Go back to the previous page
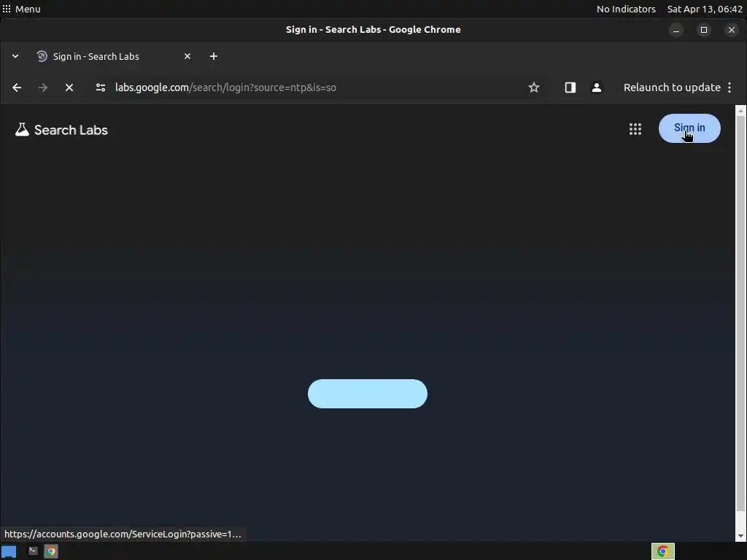Screen dimensions: 747x560 [x=17, y=87]
